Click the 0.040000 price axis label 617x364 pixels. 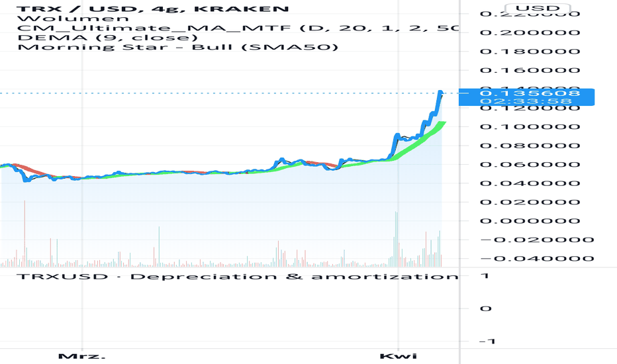click(530, 183)
